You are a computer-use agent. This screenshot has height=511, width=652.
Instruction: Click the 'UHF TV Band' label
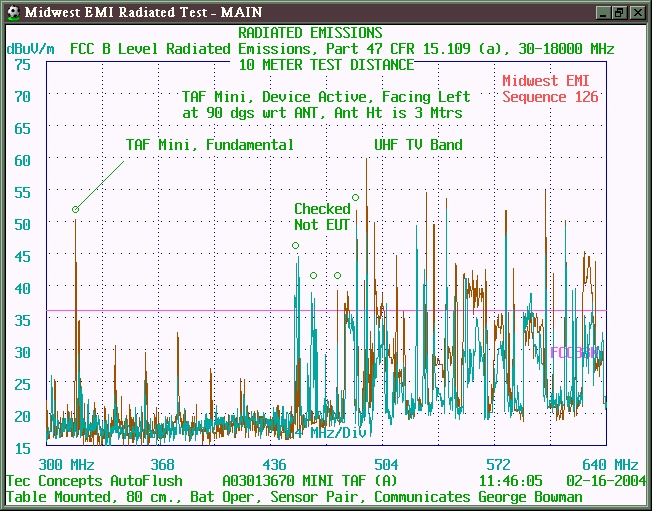pos(418,145)
